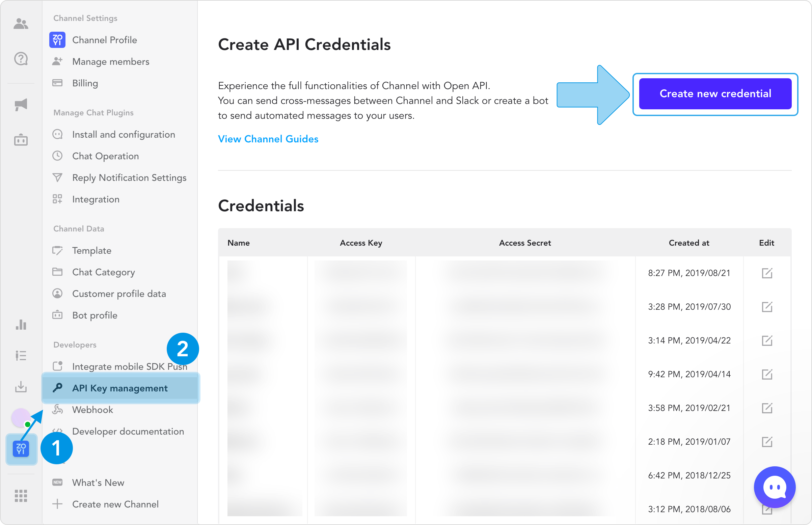Open Chat Operation settings

pyautogui.click(x=105, y=156)
